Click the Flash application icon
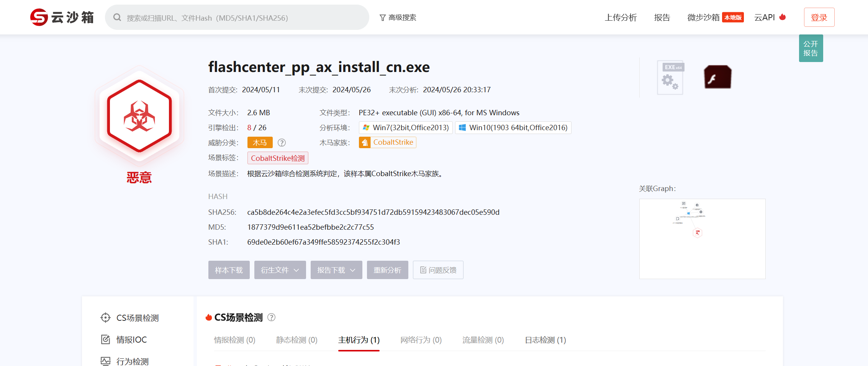The image size is (868, 366). coord(717,77)
